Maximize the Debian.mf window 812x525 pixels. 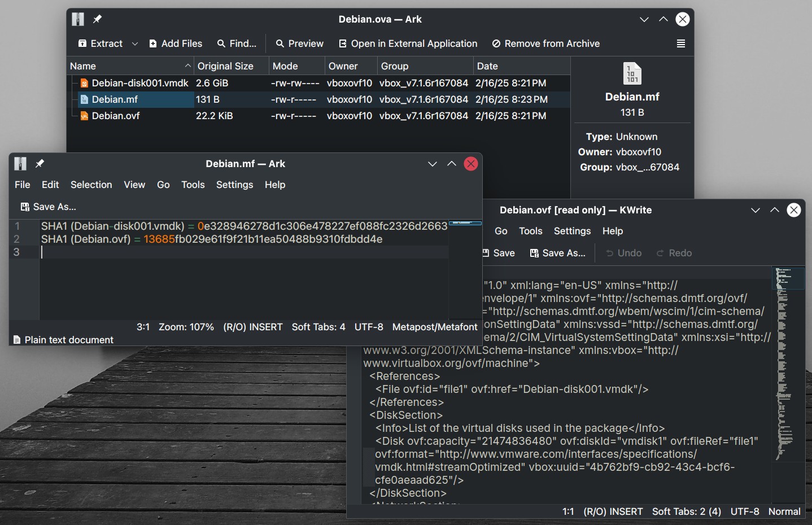[x=452, y=164]
